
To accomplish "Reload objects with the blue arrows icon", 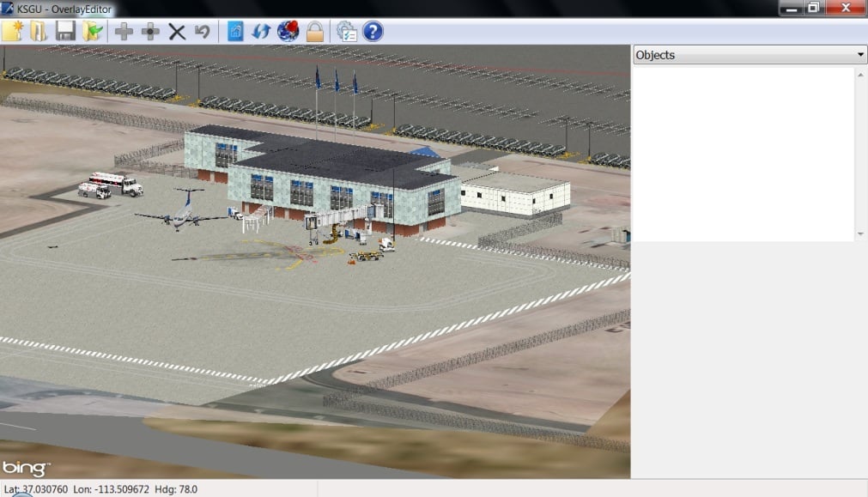I will (x=261, y=32).
